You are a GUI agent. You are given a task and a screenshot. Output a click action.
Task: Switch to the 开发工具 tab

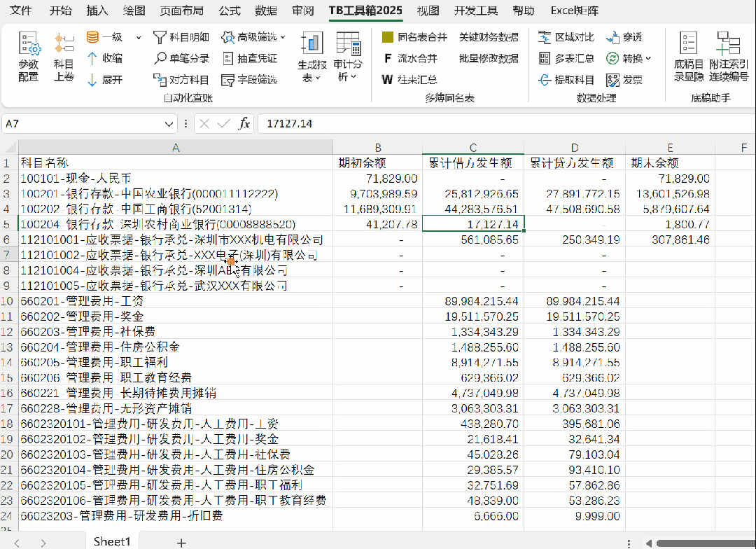click(476, 10)
